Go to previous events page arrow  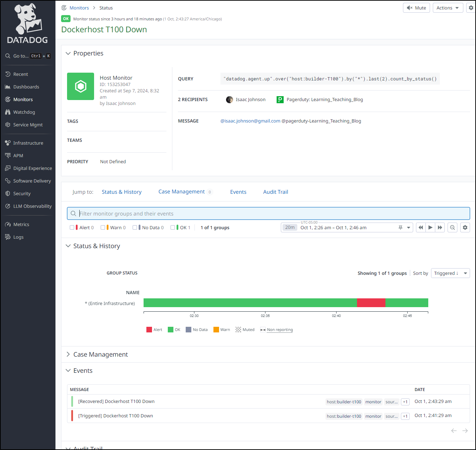tap(454, 431)
